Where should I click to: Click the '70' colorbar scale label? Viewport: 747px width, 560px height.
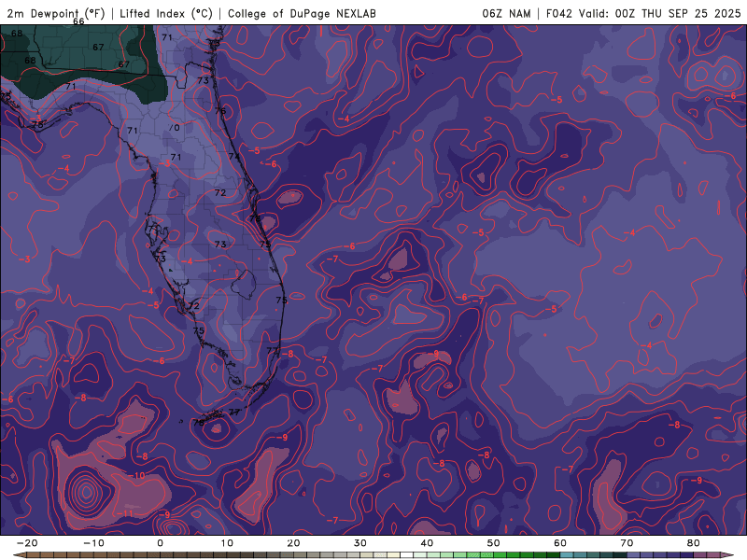[x=627, y=543]
